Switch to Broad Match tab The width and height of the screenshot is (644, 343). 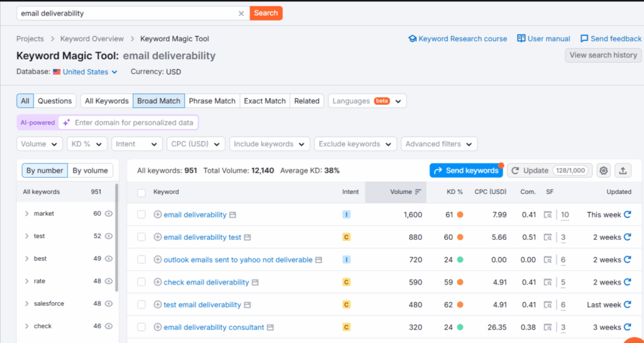(158, 101)
